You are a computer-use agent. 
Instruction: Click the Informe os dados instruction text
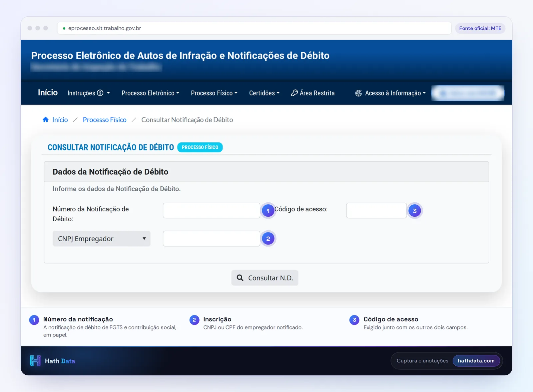point(117,189)
